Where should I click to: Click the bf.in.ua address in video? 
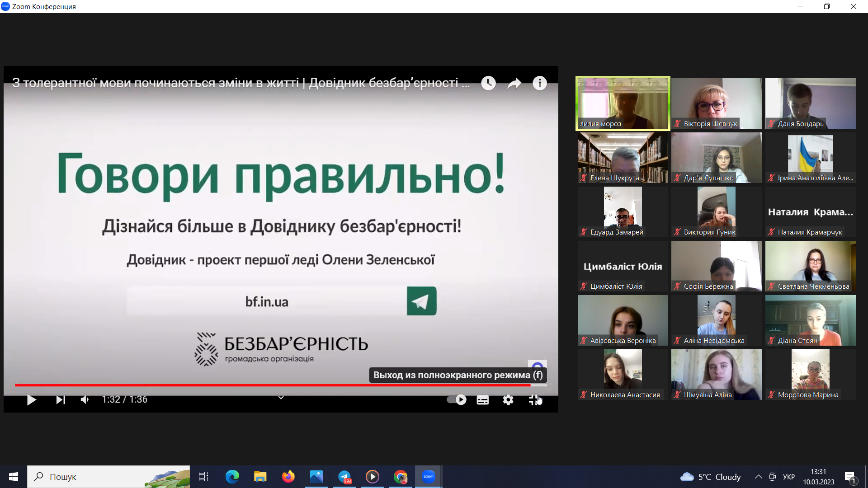tap(267, 301)
